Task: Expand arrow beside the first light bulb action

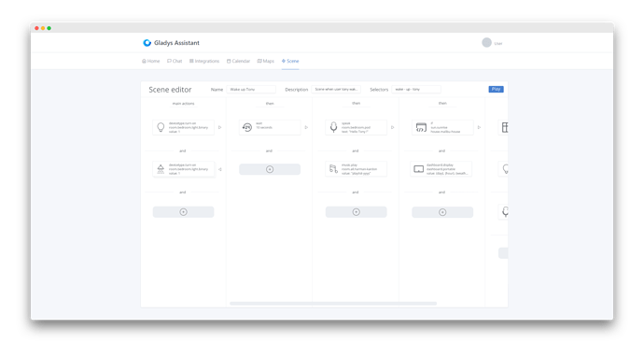Action: coord(219,127)
